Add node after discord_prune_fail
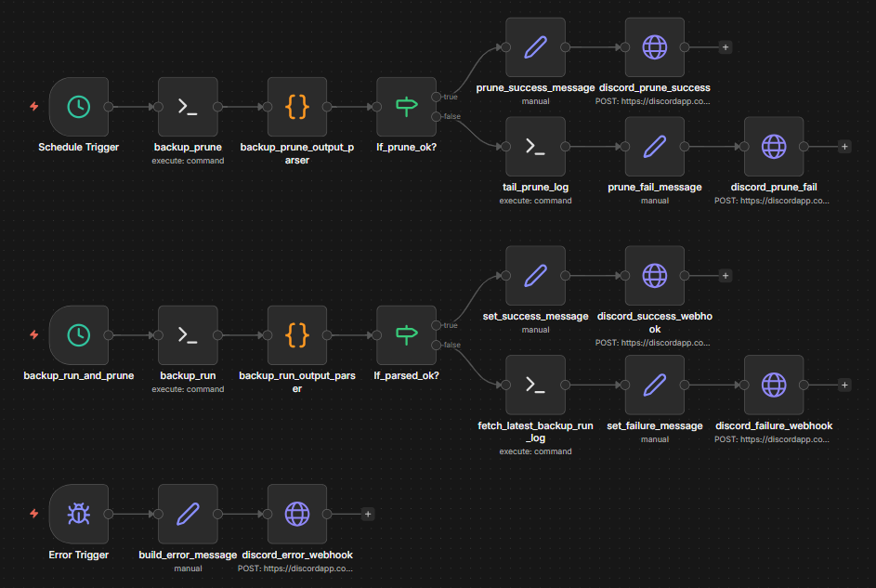This screenshot has height=588, width=876. 843,147
